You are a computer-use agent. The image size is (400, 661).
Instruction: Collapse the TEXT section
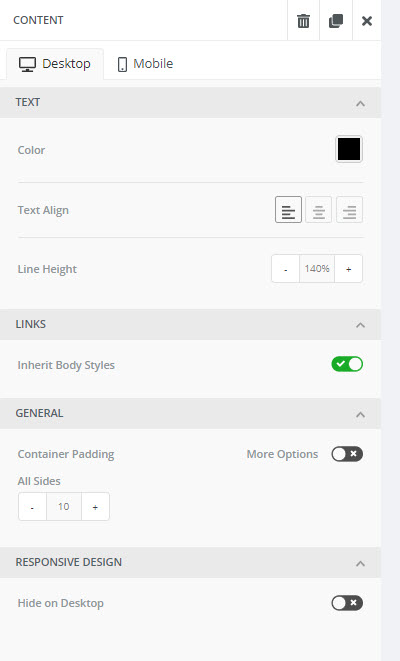(x=360, y=103)
